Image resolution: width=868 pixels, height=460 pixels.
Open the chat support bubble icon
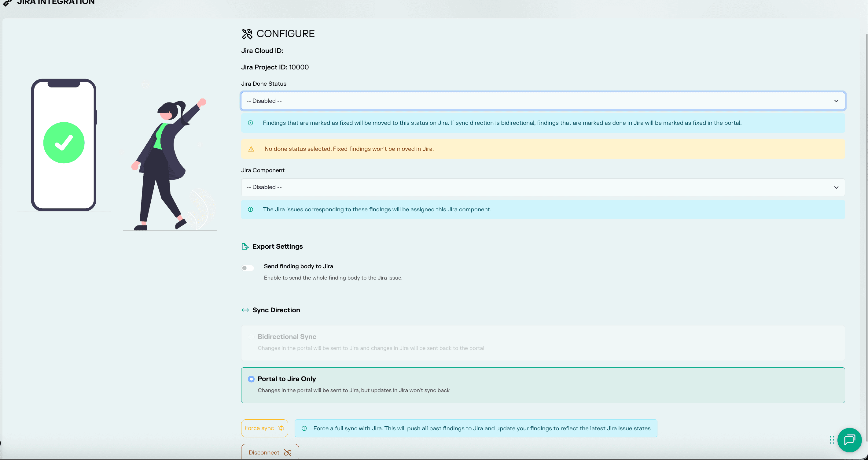point(849,440)
